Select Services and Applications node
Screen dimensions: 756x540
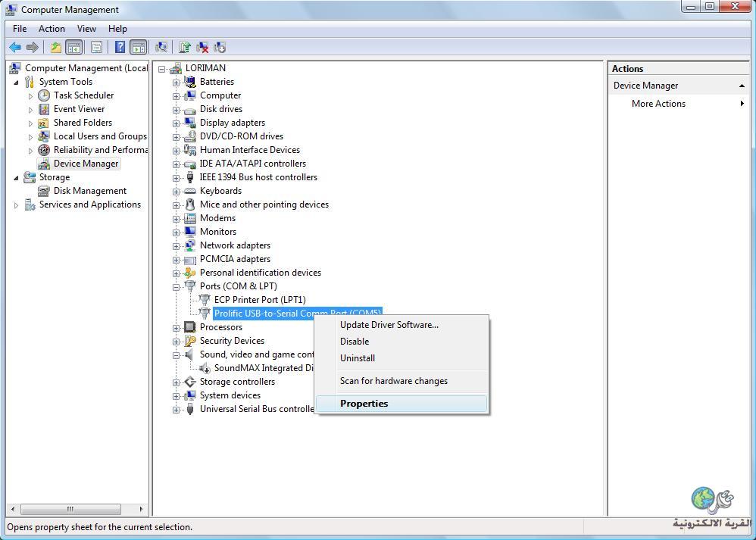point(90,204)
